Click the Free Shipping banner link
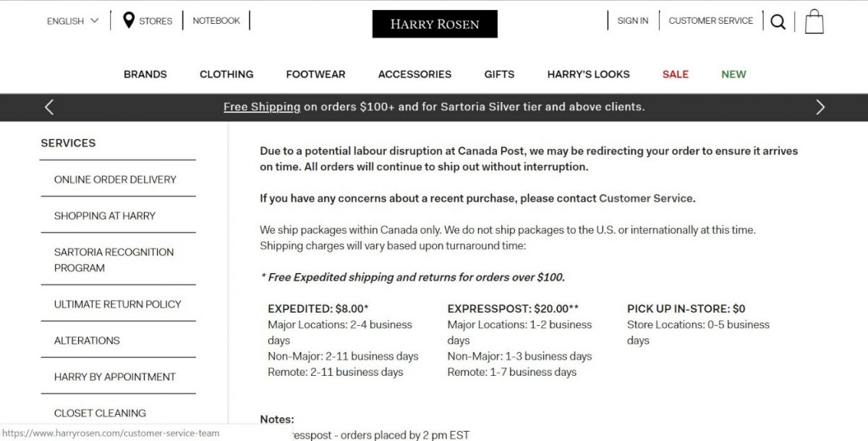Viewport: 868px width, 441px height. pyautogui.click(x=262, y=106)
